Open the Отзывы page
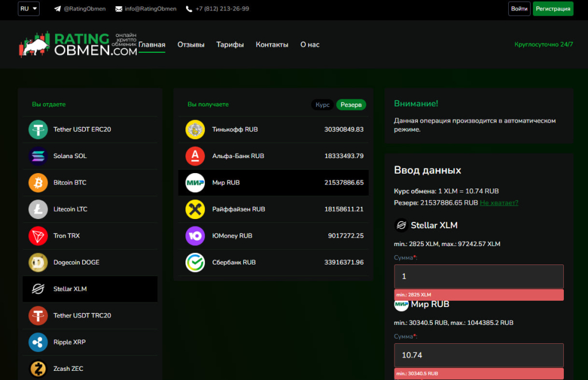 pos(191,45)
